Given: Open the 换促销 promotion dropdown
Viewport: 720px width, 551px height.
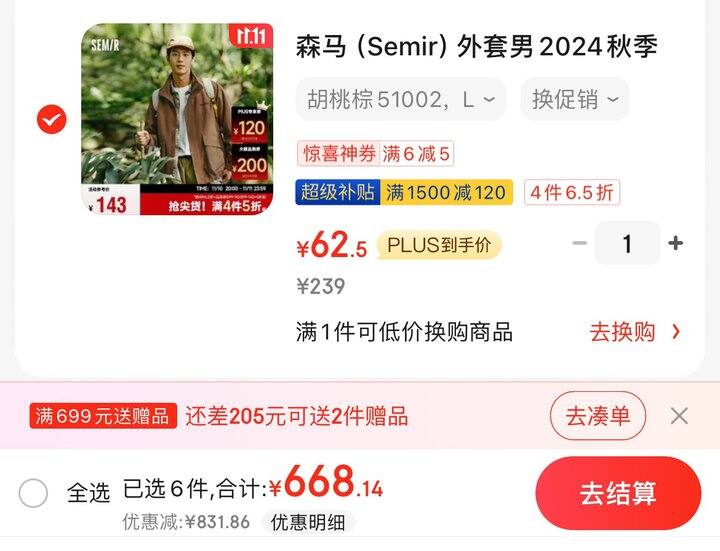Looking at the screenshot, I should click(574, 99).
